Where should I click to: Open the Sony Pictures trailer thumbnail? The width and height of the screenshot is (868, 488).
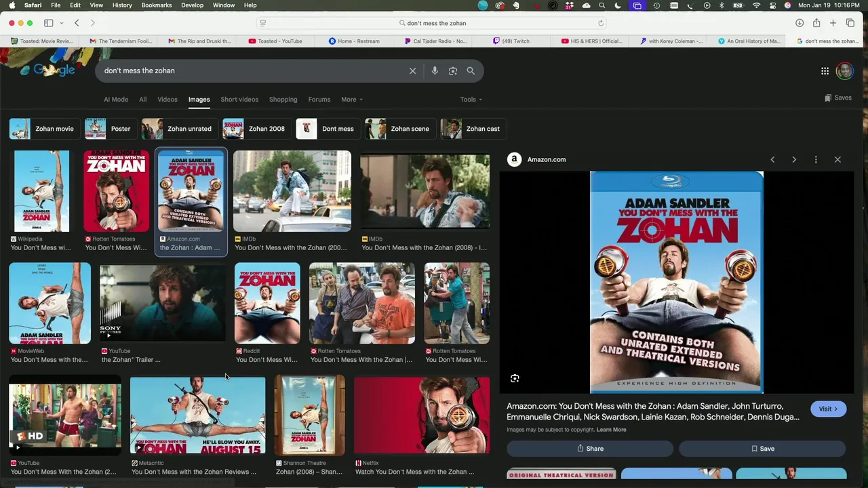[x=163, y=303]
